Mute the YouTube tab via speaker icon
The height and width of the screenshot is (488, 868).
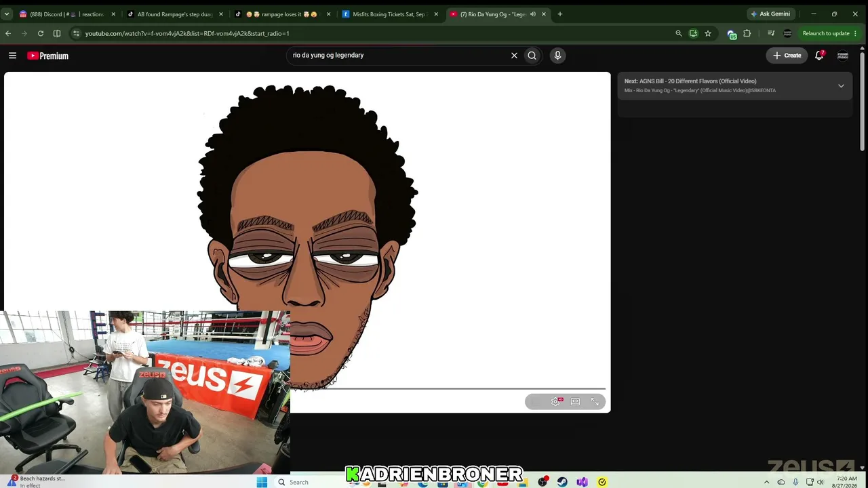532,14
